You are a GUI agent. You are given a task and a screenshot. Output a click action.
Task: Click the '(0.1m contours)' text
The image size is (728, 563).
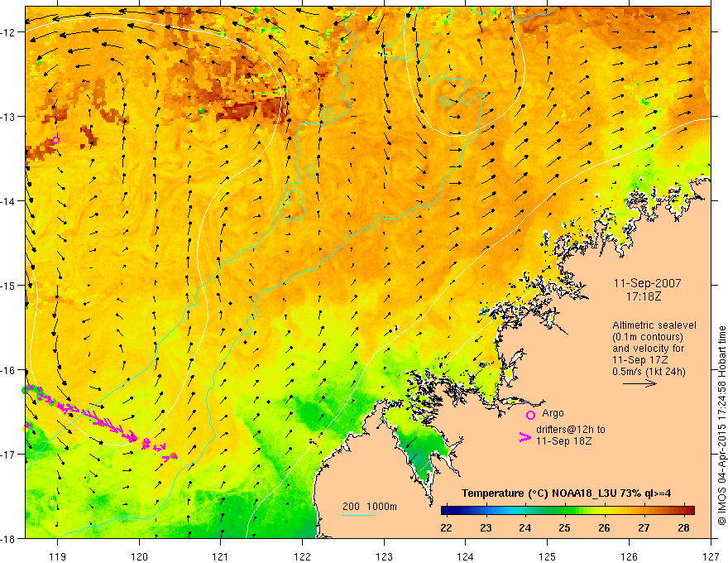pyautogui.click(x=648, y=337)
